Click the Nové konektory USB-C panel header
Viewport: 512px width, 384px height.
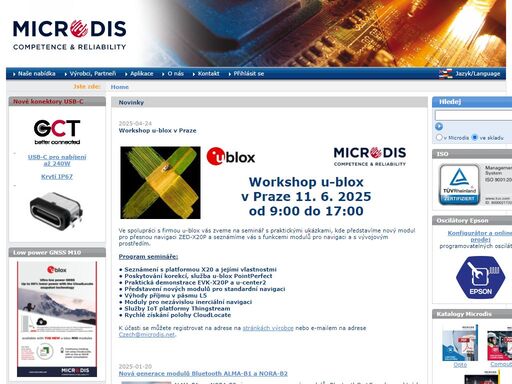tap(57, 102)
